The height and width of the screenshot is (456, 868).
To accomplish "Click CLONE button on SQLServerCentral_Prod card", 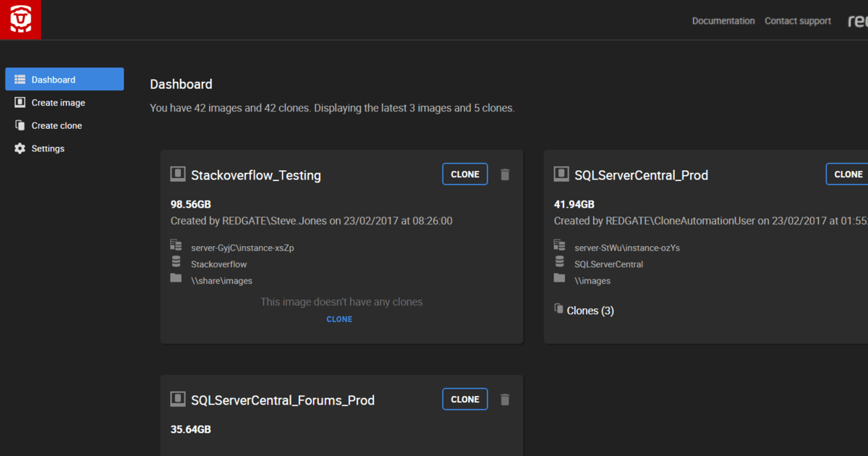I will 847,174.
